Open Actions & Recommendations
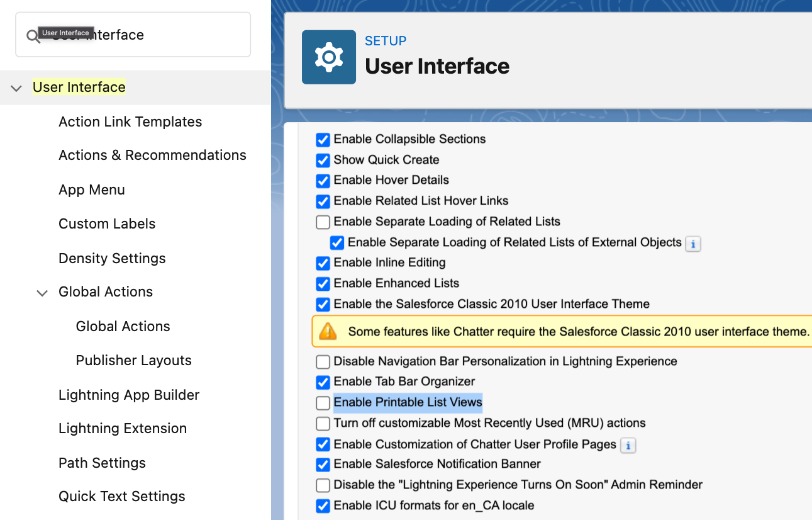This screenshot has width=812, height=520. (x=152, y=155)
